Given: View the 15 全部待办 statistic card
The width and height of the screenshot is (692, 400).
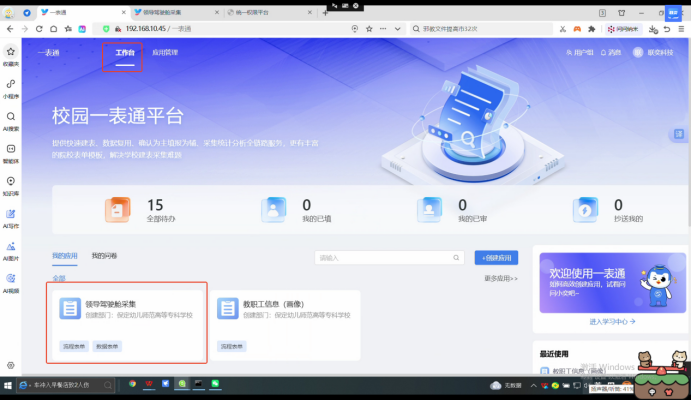Looking at the screenshot, I should (x=140, y=210).
